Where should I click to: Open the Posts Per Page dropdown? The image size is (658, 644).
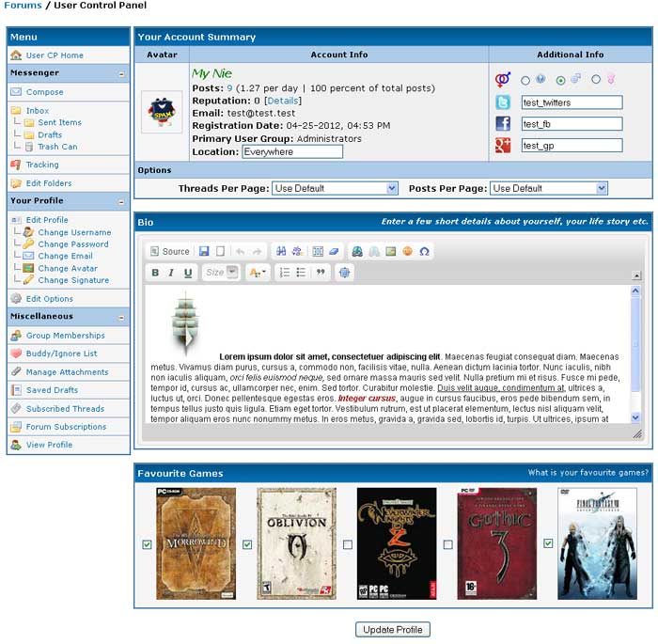[x=549, y=188]
